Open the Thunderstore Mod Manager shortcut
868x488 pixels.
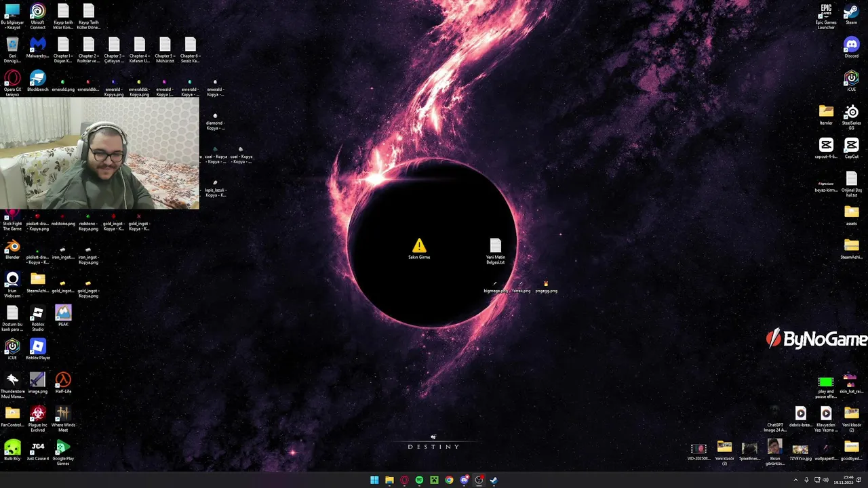12,385
